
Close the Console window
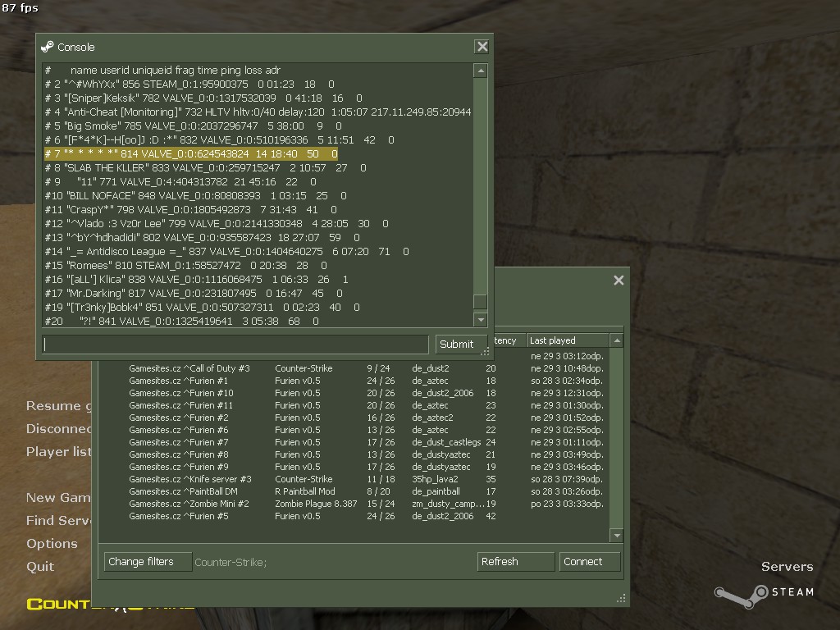(482, 47)
